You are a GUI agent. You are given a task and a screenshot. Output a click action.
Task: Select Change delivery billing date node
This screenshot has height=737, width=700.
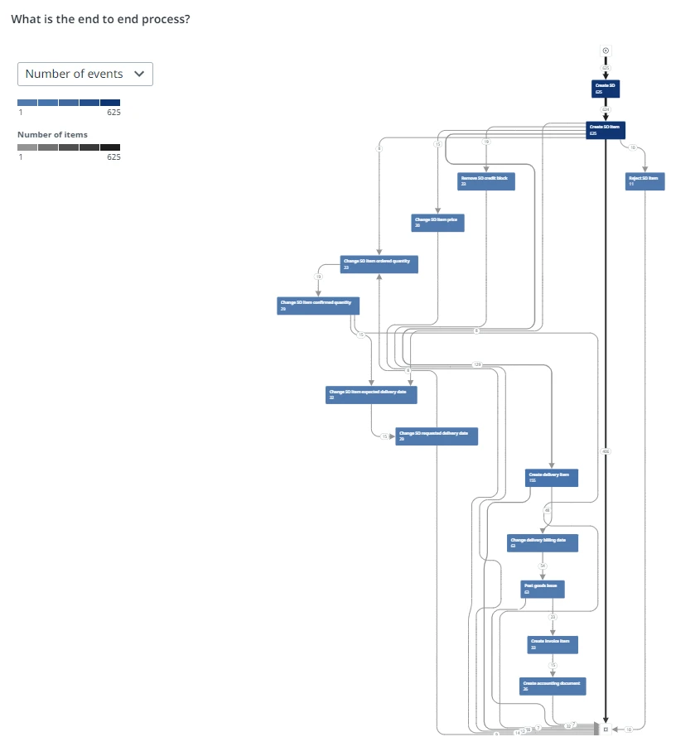[543, 543]
